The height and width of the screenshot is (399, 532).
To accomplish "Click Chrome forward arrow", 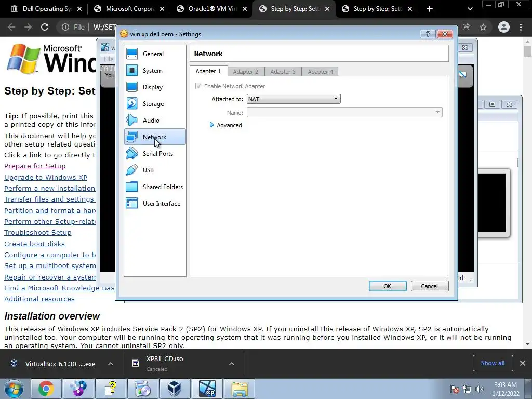I will (28, 27).
